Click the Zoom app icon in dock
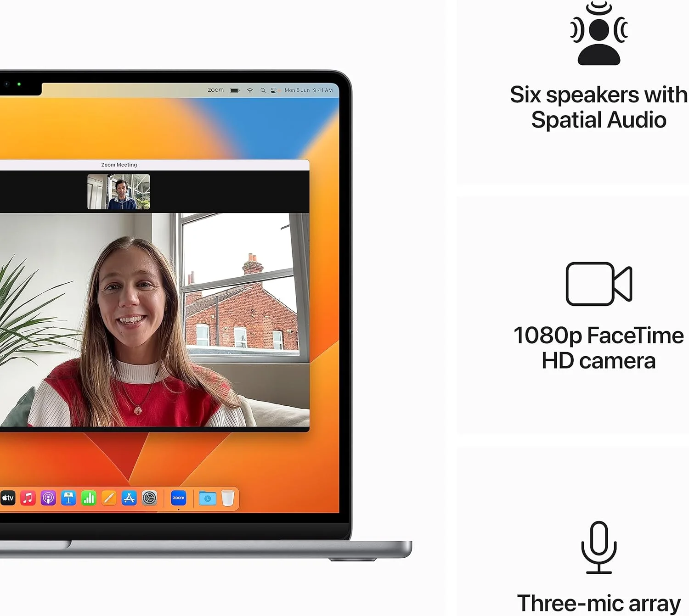Screen dimensions: 689x616 click(178, 498)
